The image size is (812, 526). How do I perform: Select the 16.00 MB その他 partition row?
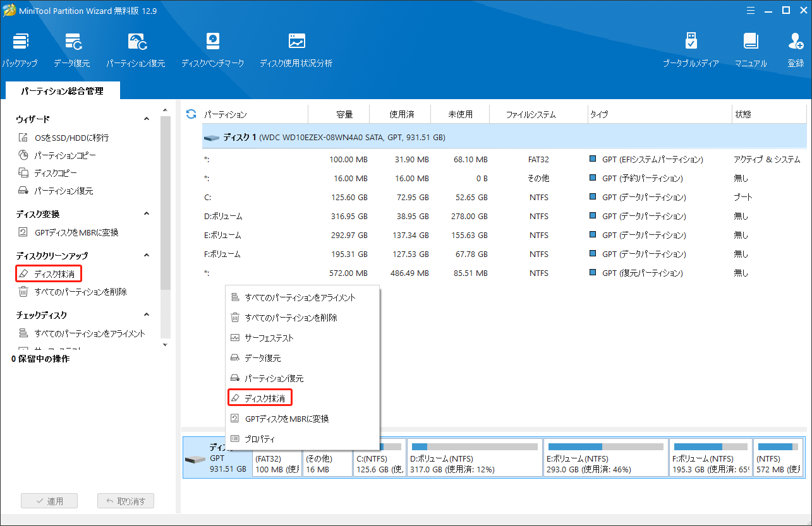[504, 178]
